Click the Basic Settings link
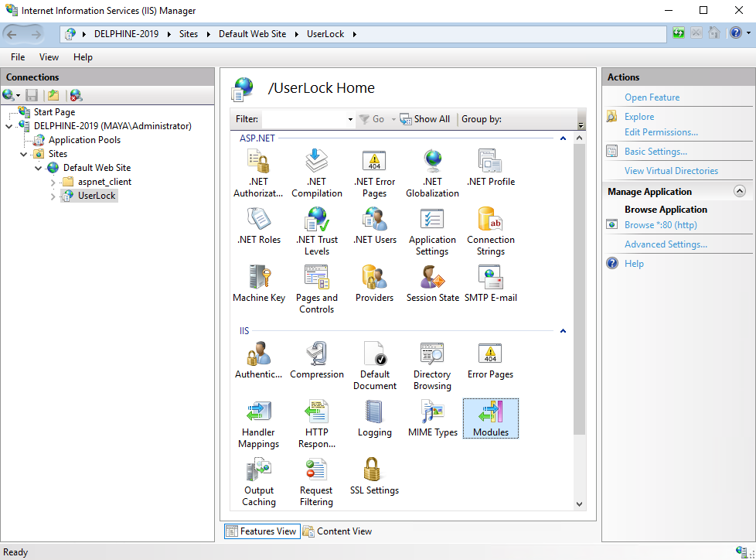 coord(656,152)
